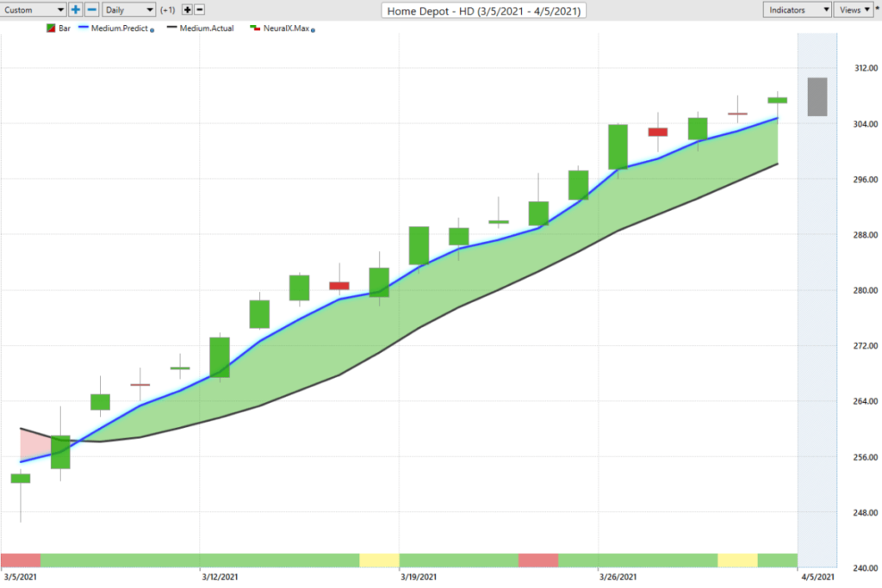Click the 264.00 price axis label
The height and width of the screenshot is (588, 882).
tap(866, 401)
